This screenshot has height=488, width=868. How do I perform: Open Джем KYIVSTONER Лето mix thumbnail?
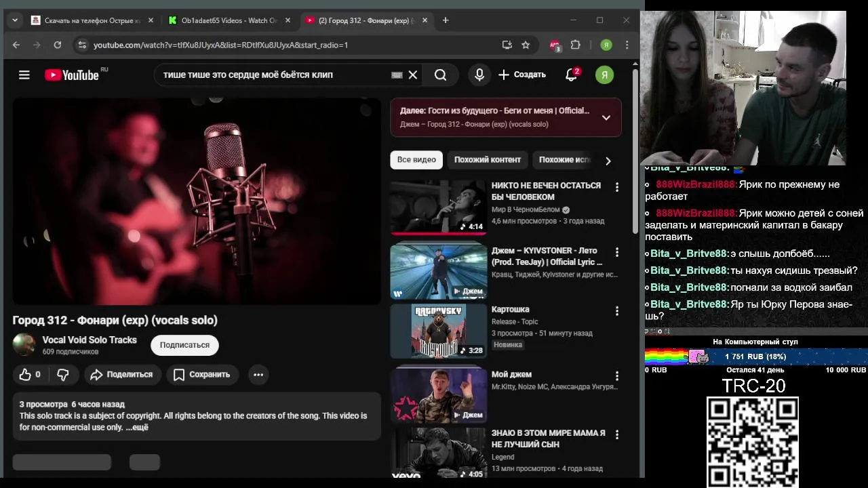click(438, 272)
